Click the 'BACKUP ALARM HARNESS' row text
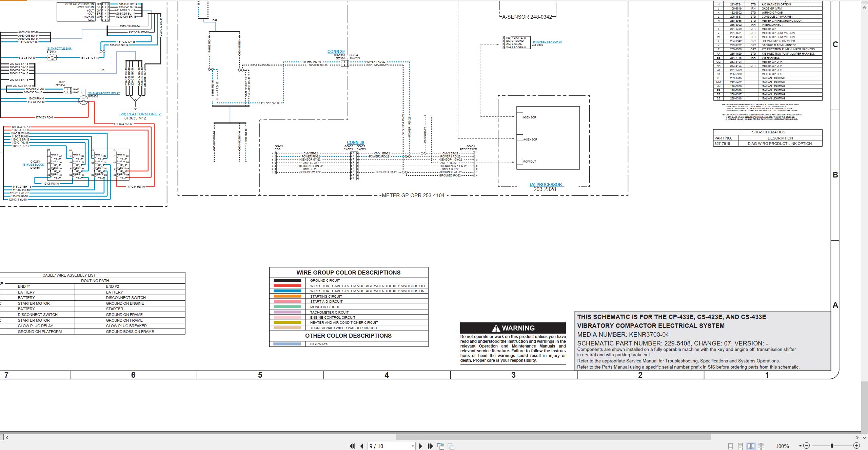The height and width of the screenshot is (450, 868). (x=779, y=45)
